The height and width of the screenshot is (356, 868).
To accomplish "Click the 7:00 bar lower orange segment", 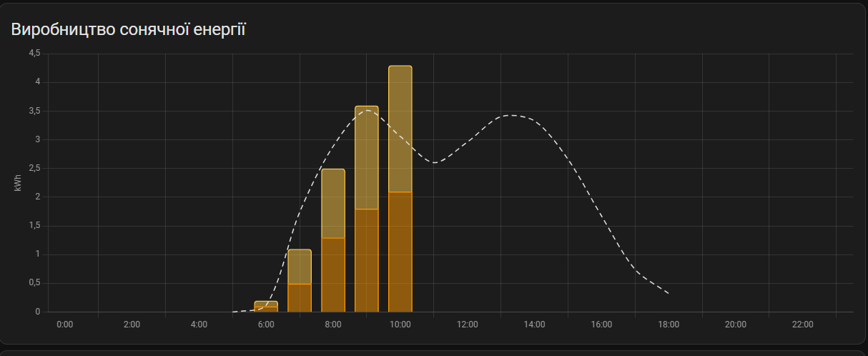I will (x=300, y=298).
